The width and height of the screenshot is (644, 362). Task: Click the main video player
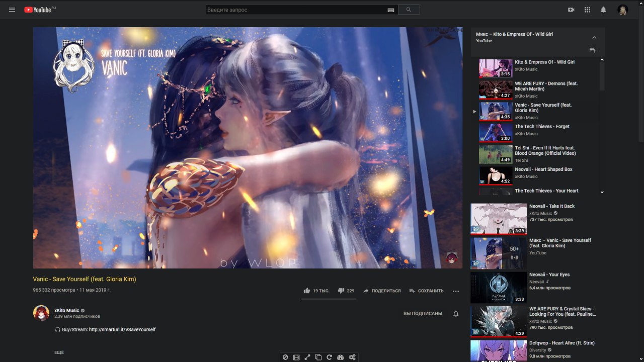[248, 148]
